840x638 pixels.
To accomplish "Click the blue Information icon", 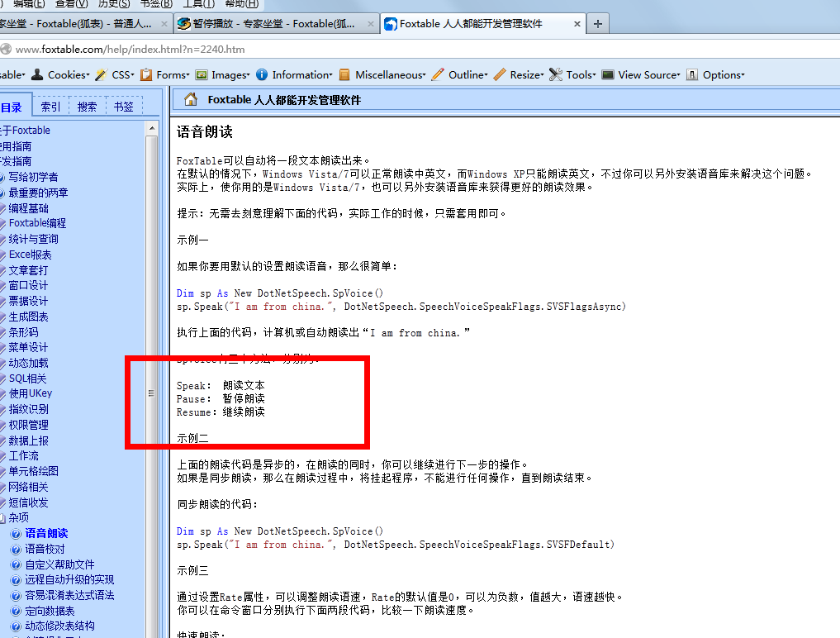I will pos(262,74).
